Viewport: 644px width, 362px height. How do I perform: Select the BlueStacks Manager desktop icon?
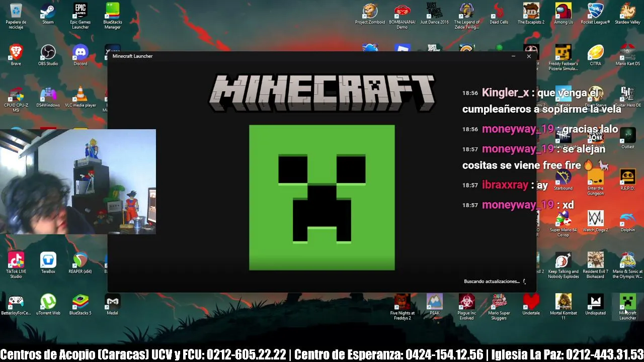112,16
